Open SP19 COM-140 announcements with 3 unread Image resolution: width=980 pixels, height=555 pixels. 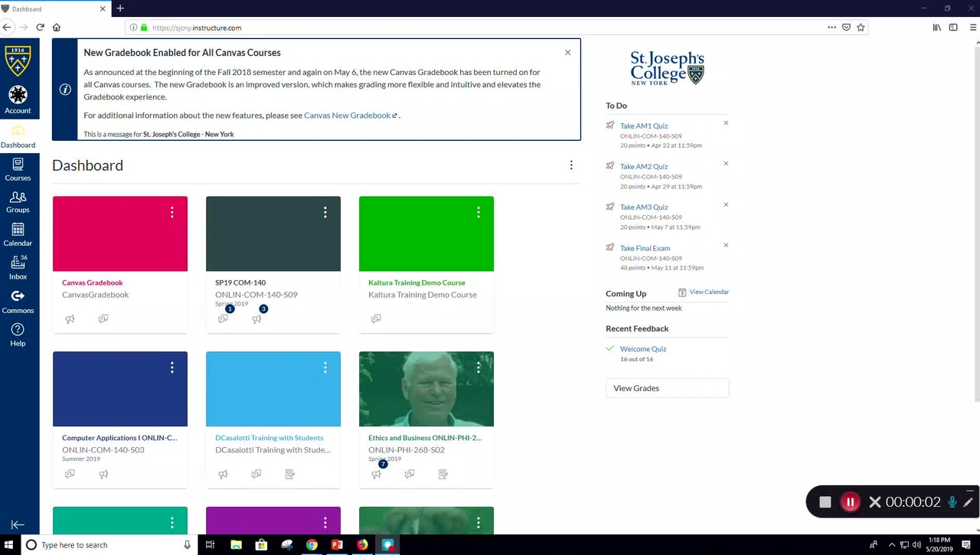(257, 318)
